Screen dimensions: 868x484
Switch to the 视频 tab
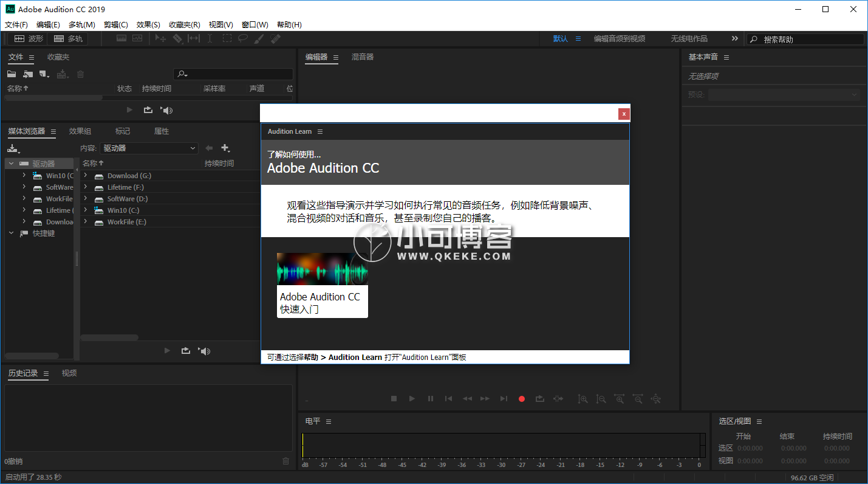[69, 373]
